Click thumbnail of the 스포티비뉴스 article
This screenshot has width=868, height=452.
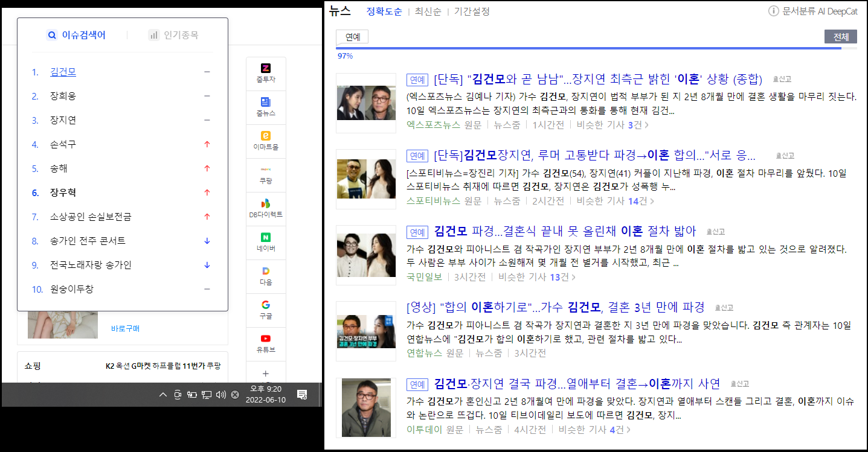(x=366, y=179)
